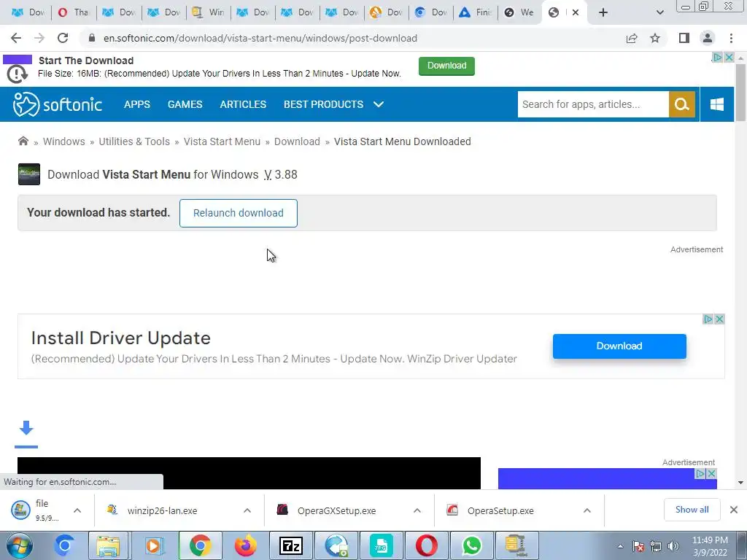Open the side panel icon in Chrome

coord(684,38)
